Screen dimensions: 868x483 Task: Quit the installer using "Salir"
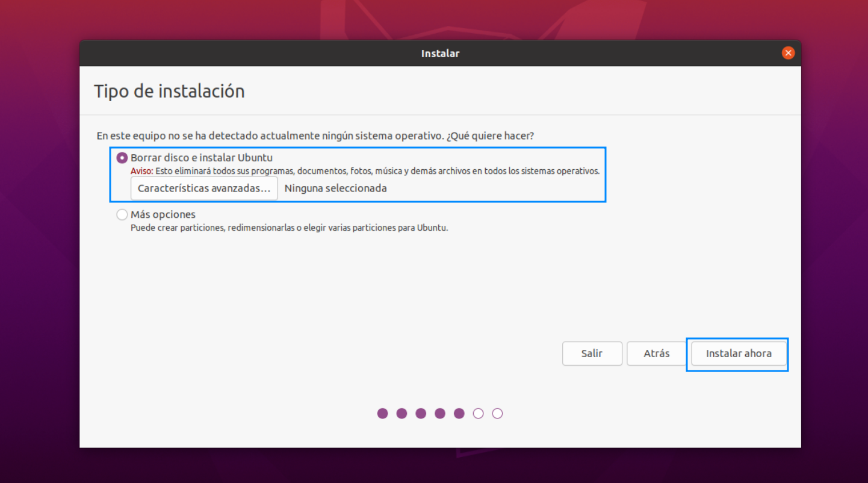(x=592, y=354)
